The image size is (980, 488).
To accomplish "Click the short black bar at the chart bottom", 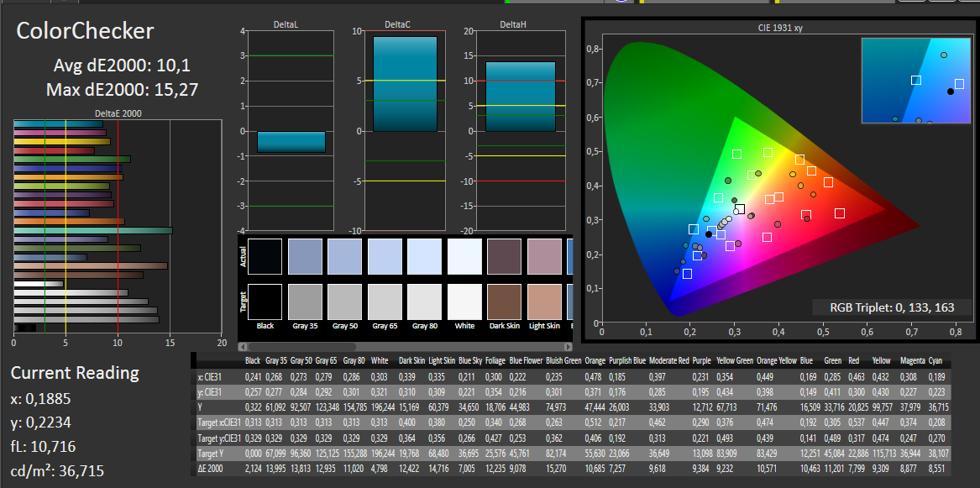I will (24, 328).
